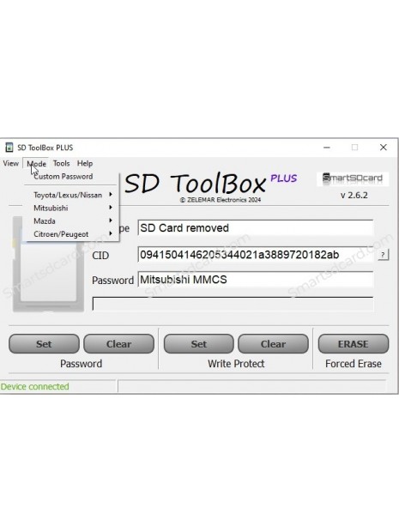Click the SmartSDcard logo
Viewport: 399px width, 532px height.
coord(352,178)
